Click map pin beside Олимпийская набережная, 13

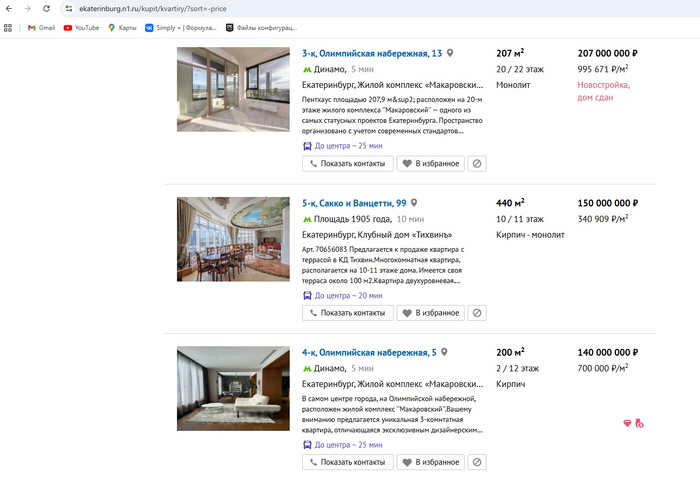(450, 53)
